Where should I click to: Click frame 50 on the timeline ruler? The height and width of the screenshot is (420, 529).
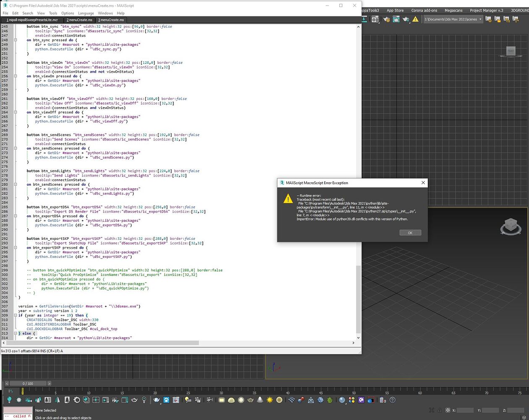point(354,392)
